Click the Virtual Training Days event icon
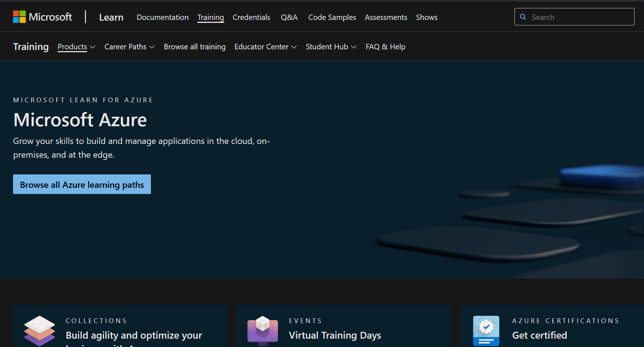 (x=262, y=330)
